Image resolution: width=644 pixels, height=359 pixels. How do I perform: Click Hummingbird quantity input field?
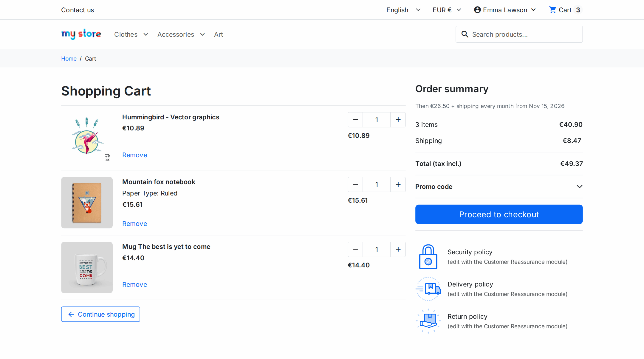(377, 120)
